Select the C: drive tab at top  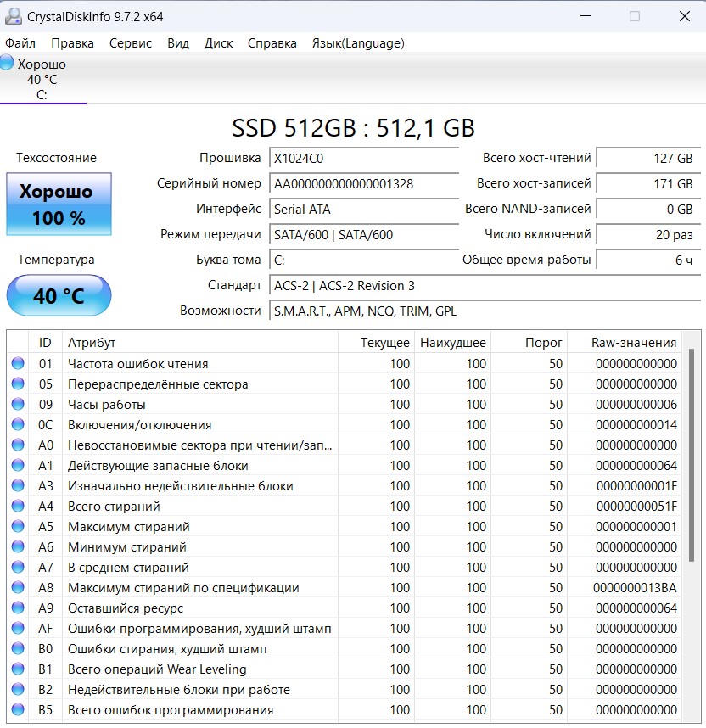[42, 79]
